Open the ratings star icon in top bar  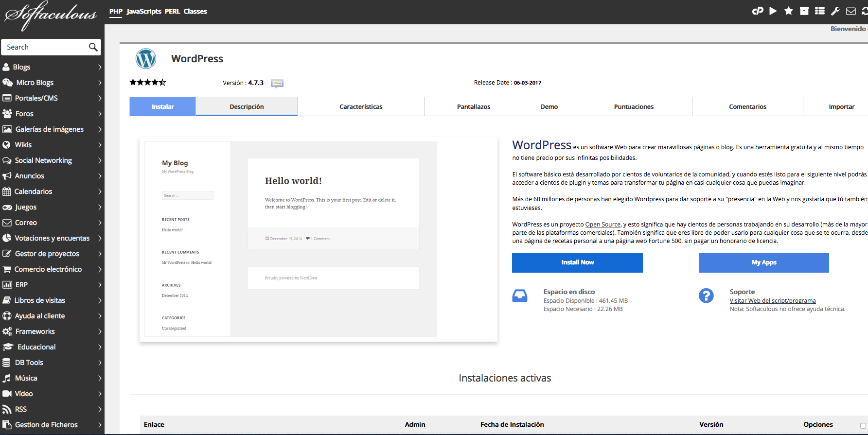[789, 11]
